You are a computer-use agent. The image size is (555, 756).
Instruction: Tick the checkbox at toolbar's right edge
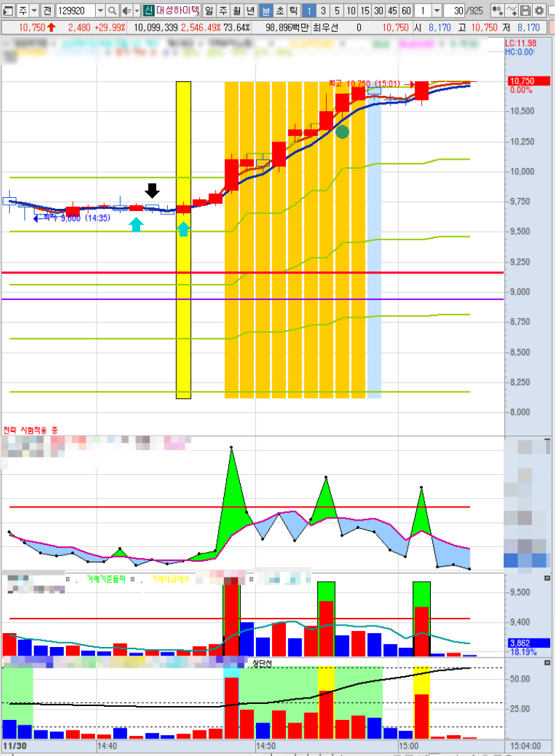click(552, 10)
